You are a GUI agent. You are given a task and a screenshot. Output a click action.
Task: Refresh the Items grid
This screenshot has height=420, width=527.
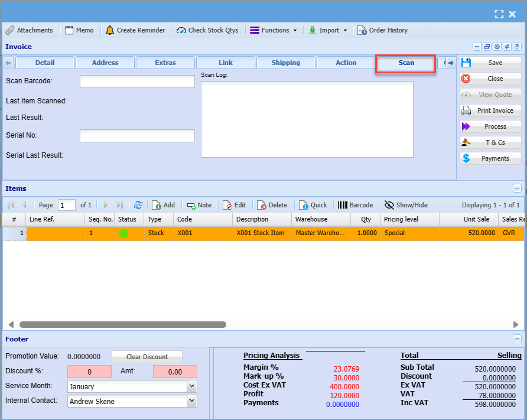pyautogui.click(x=138, y=205)
